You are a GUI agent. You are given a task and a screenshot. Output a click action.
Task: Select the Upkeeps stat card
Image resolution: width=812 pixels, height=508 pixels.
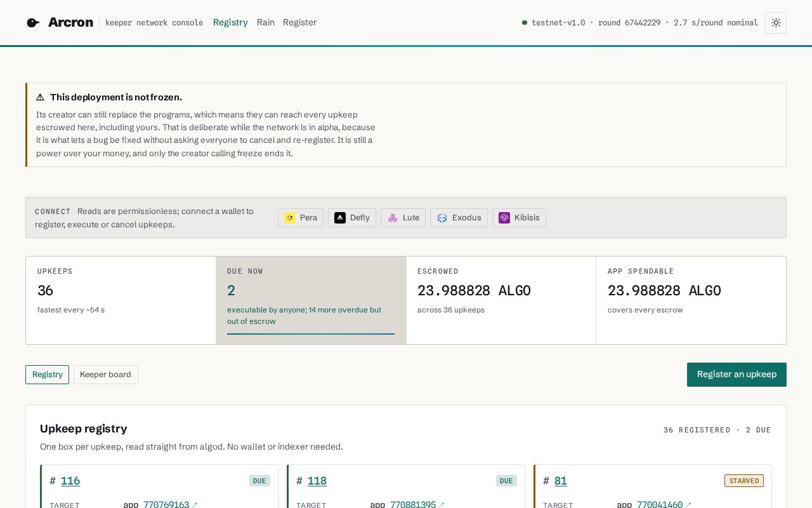(121, 300)
